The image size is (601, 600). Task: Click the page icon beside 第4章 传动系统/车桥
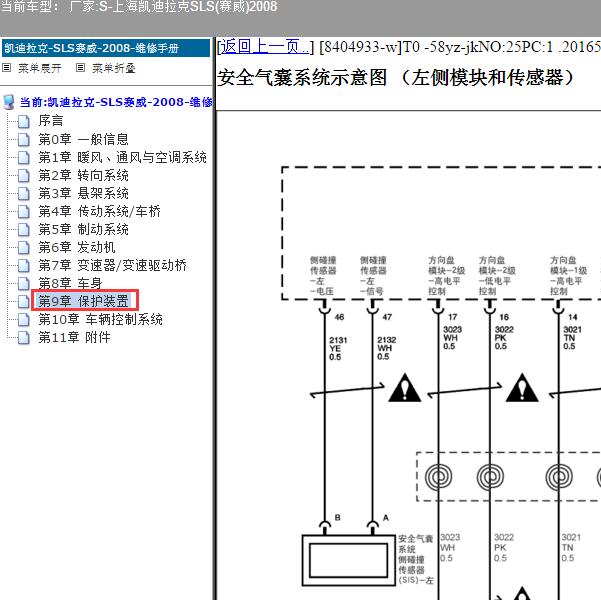[24, 212]
